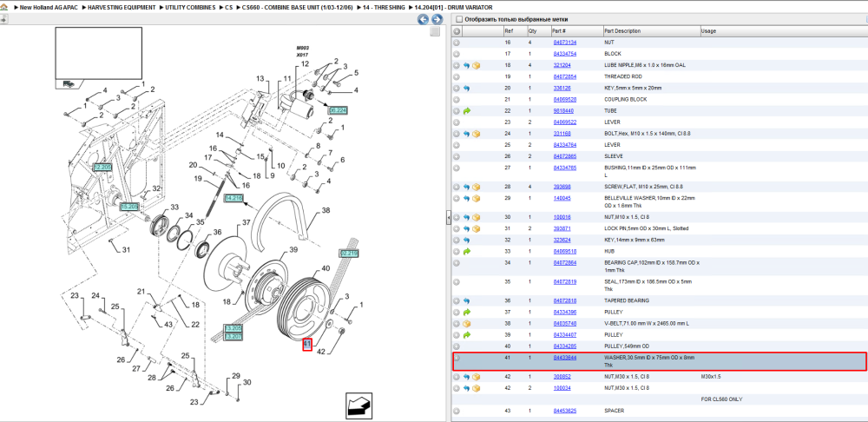Click the blue arrow in SCREW FLAT row
868x422 pixels.
tap(467, 187)
